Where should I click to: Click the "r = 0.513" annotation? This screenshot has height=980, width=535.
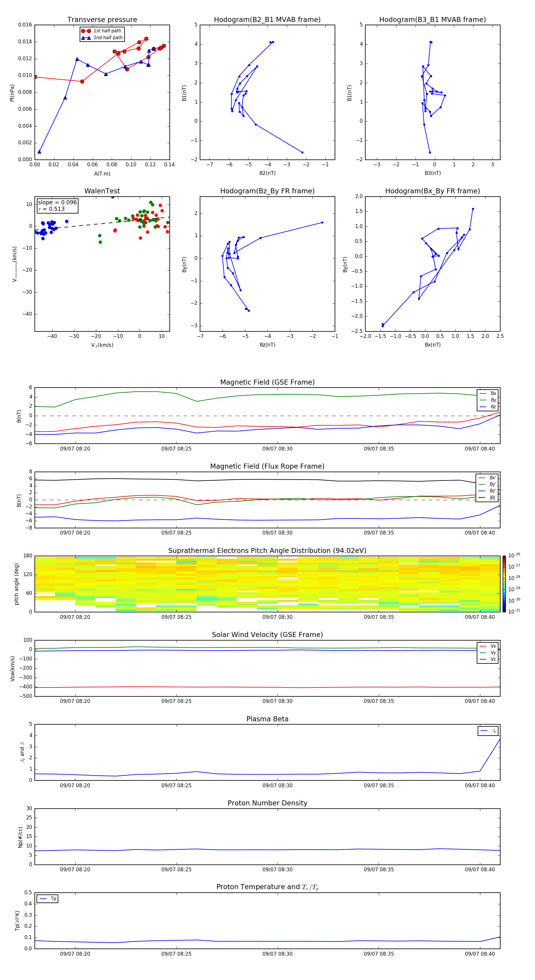pos(51,209)
